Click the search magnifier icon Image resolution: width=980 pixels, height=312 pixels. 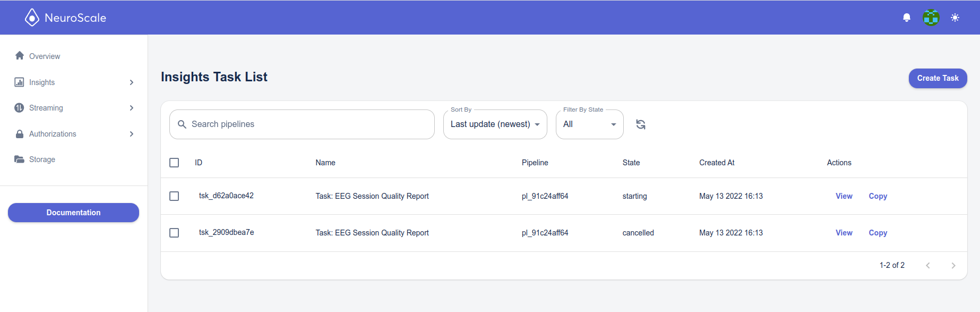coord(182,124)
